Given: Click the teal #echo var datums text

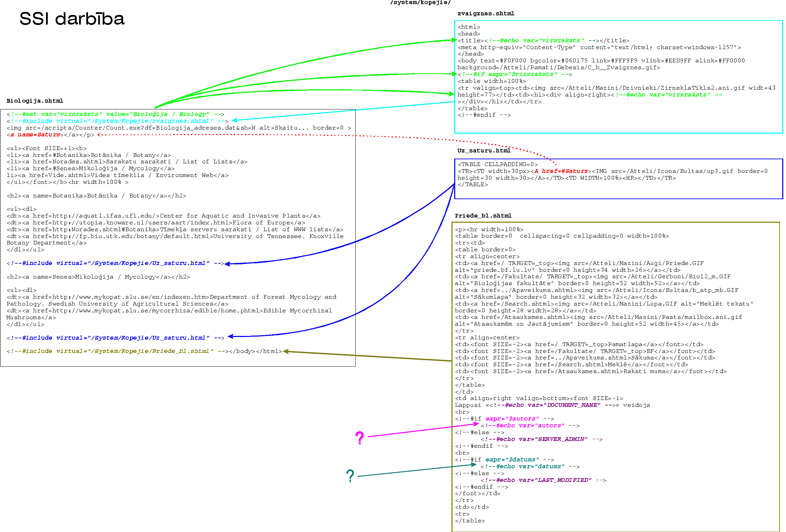Looking at the screenshot, I should (x=524, y=466).
